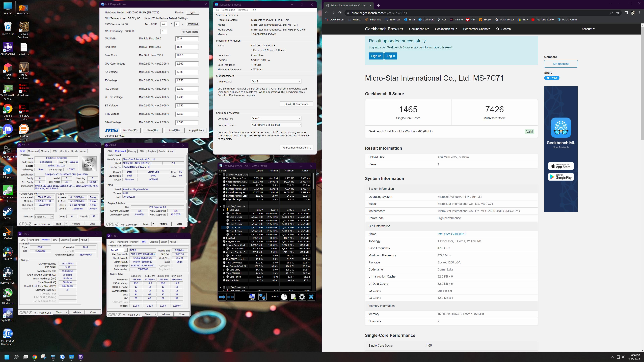Open new Chrome tab with plus
The width and height of the screenshot is (644, 362).
(x=378, y=5)
